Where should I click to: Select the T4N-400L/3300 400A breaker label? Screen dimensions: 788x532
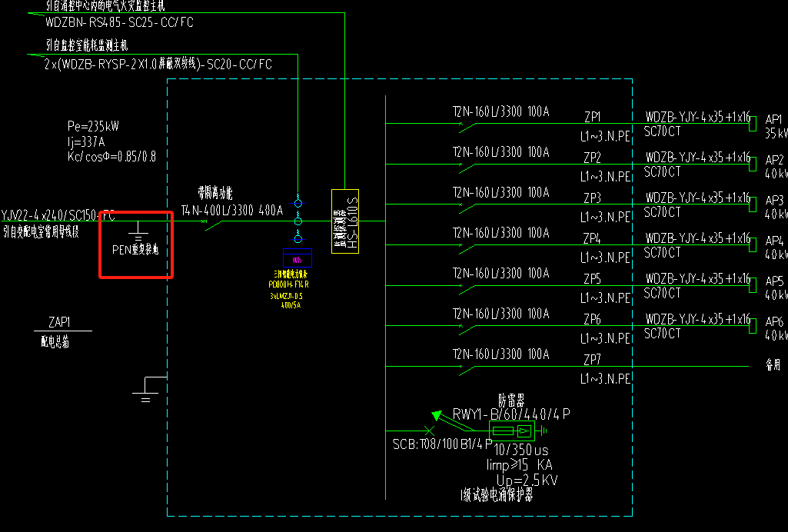[232, 211]
